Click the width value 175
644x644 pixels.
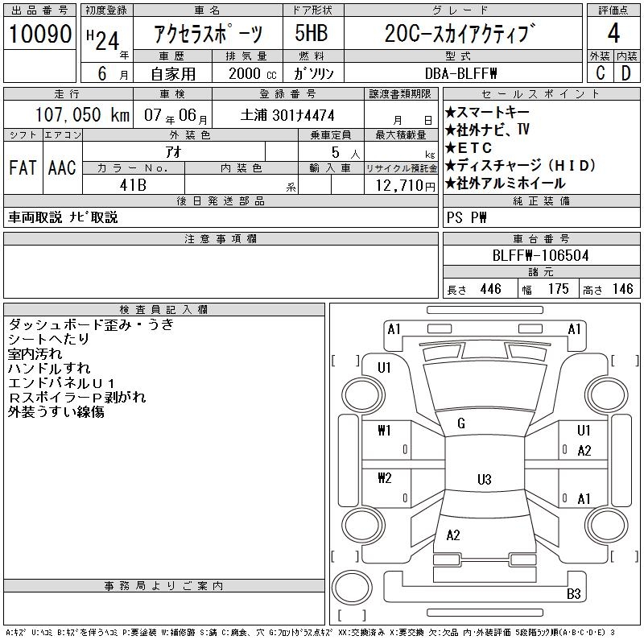(x=558, y=289)
